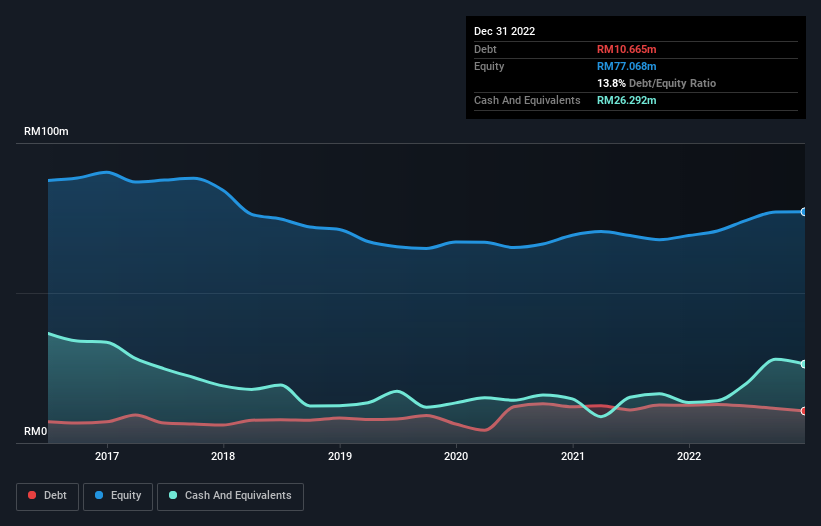This screenshot has width=821, height=526.
Task: Click the Equity endpoint marker on chart
Action: coord(804,212)
